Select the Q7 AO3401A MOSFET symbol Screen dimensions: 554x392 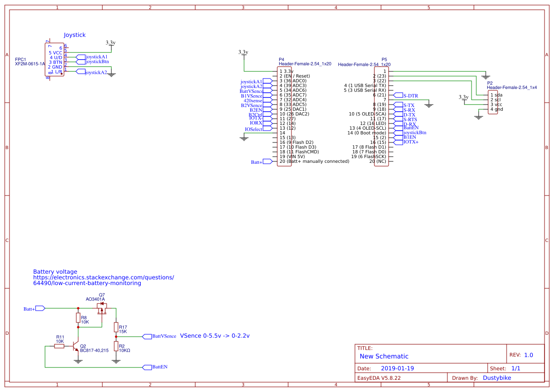(x=102, y=309)
